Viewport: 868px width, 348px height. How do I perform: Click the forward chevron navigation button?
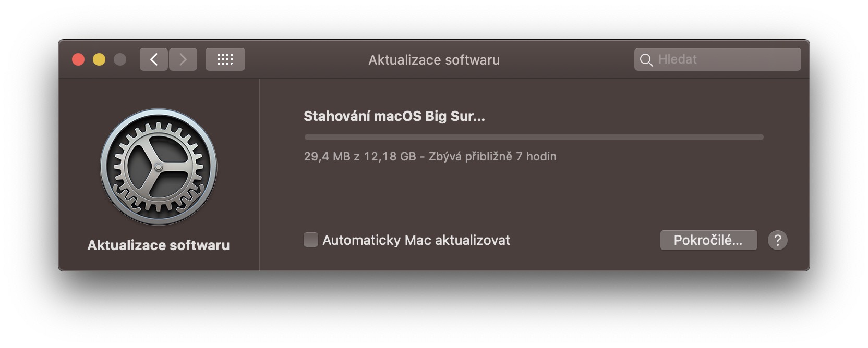pyautogui.click(x=183, y=59)
